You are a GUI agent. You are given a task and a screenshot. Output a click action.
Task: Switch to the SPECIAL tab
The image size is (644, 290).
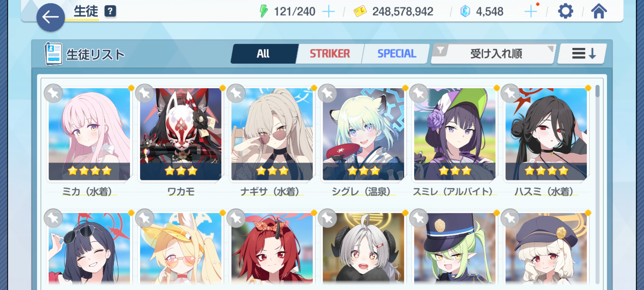397,54
